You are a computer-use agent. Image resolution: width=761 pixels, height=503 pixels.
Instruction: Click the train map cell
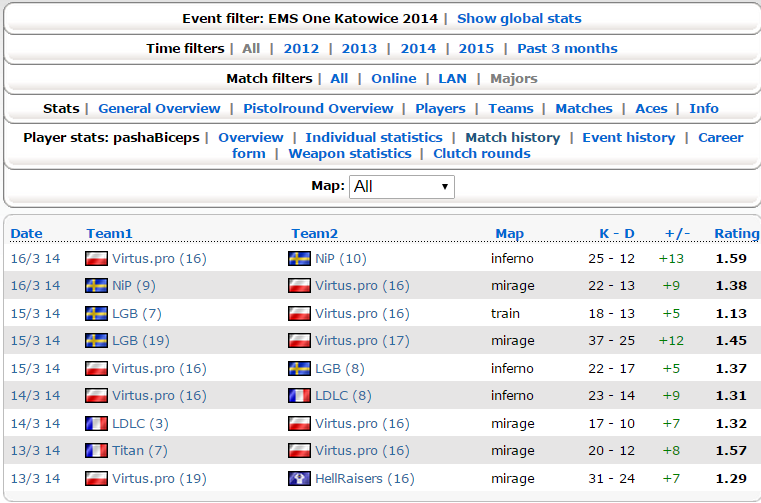click(x=505, y=314)
